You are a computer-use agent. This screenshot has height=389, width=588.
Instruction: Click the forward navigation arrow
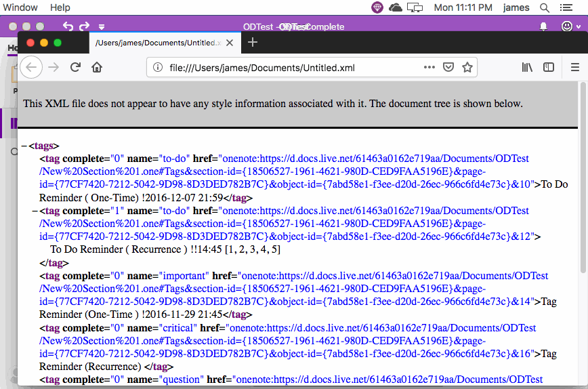54,68
